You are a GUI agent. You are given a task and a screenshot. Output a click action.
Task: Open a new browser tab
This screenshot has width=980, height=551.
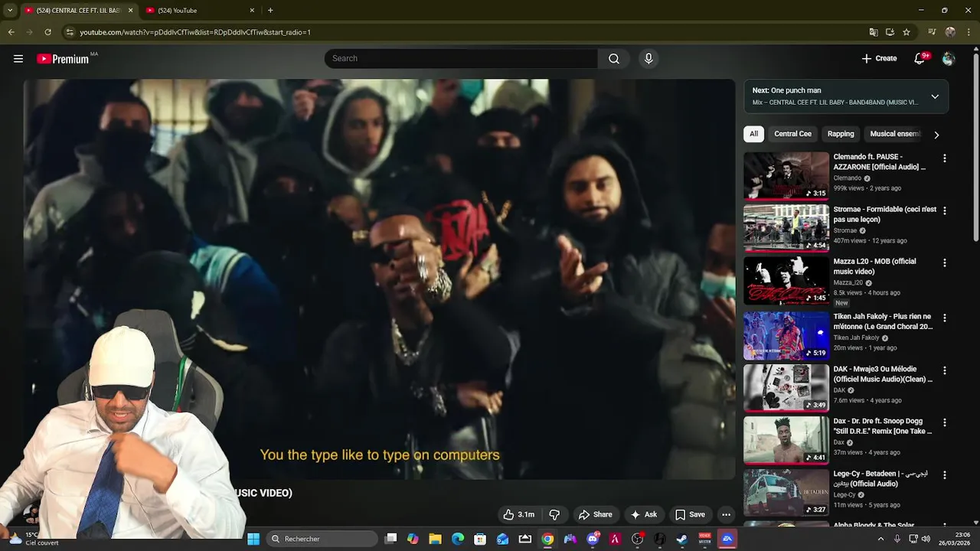click(x=270, y=11)
